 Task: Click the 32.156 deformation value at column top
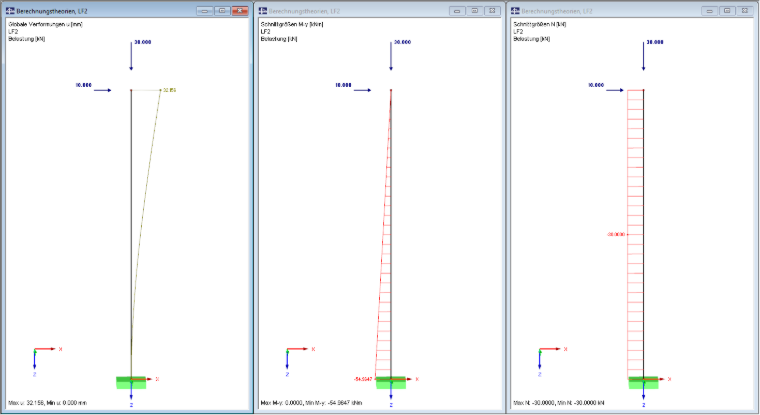pyautogui.click(x=170, y=90)
